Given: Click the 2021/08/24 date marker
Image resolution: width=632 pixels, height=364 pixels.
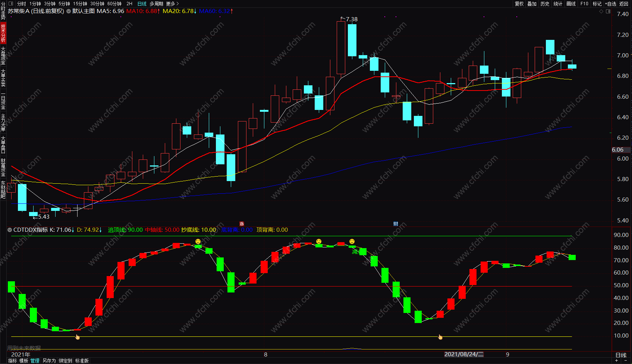Looking at the screenshot, I should tap(464, 354).
